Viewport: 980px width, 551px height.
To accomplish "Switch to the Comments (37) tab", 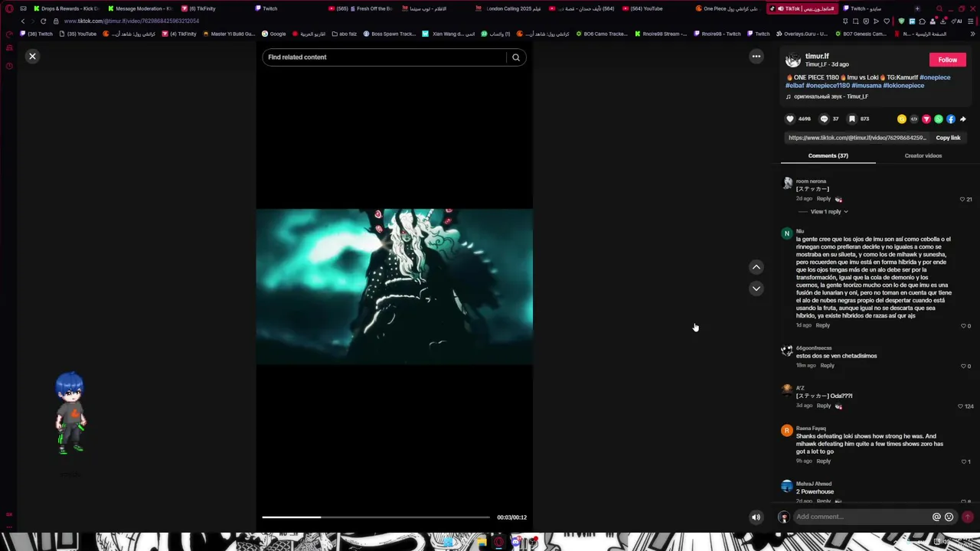I will click(x=828, y=155).
